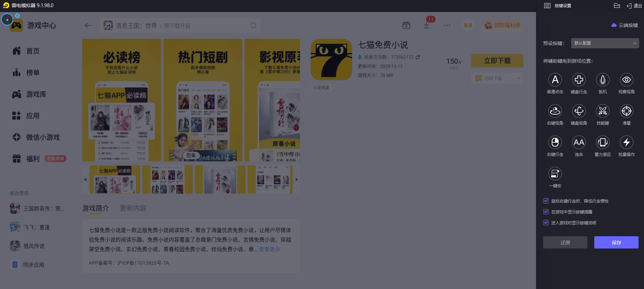644x289 pixels.
Task: Open 榜单 rankings in the sidebar
Action: (26, 73)
